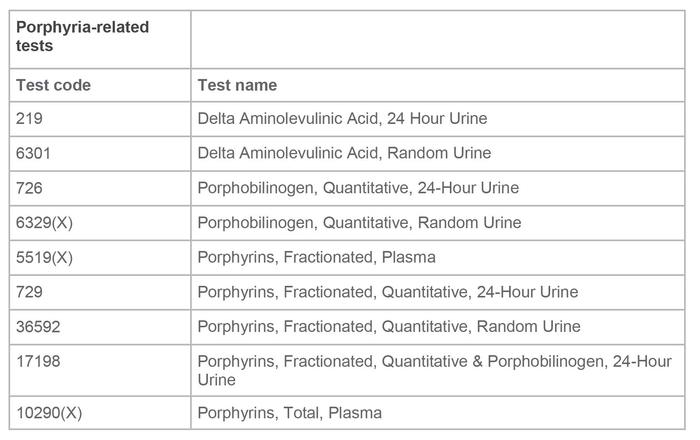Screen dimensions: 700x440
Task: Select Porphyrins, Fractionated, Quantitative, Random Urine
Action: click(x=389, y=327)
